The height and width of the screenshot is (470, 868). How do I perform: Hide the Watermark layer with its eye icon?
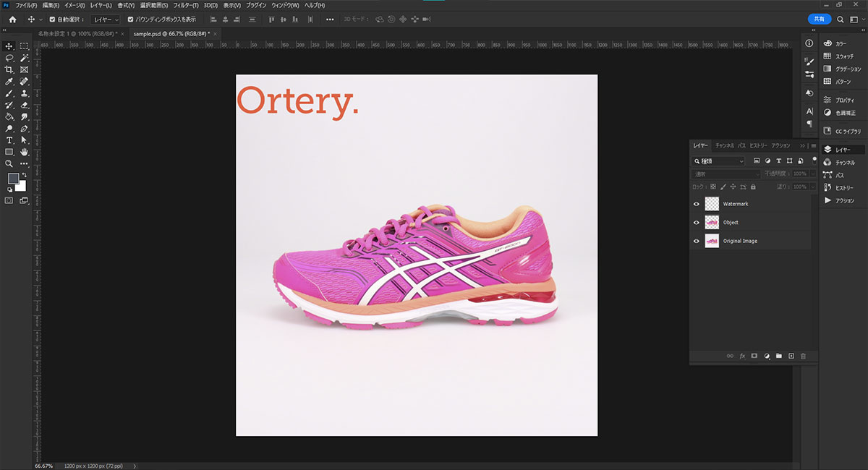click(697, 204)
